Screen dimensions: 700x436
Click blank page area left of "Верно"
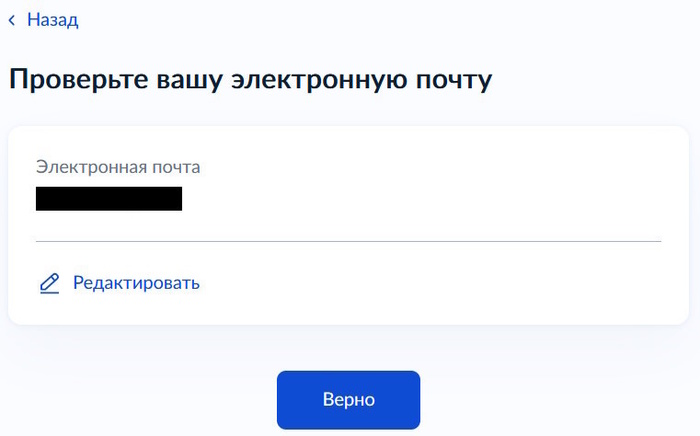pos(140,400)
